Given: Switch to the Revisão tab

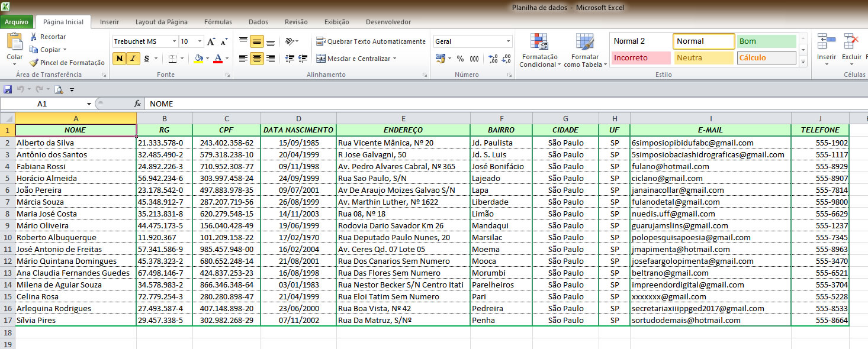Looking at the screenshot, I should point(296,22).
